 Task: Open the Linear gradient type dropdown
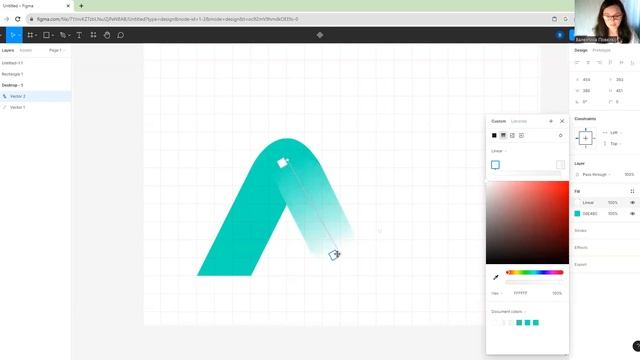pyautogui.click(x=499, y=151)
